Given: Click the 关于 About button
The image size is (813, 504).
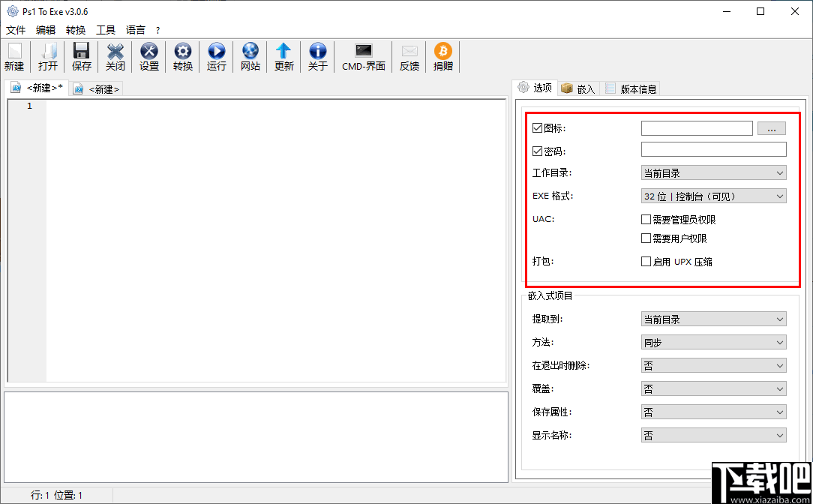Looking at the screenshot, I should [x=317, y=56].
